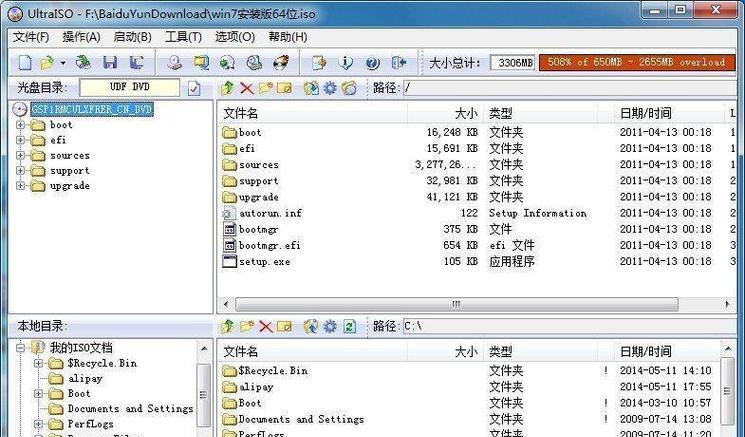Click the red X delete icon in the disc toolbar
Screen dimensions: 745x437
(x=246, y=88)
